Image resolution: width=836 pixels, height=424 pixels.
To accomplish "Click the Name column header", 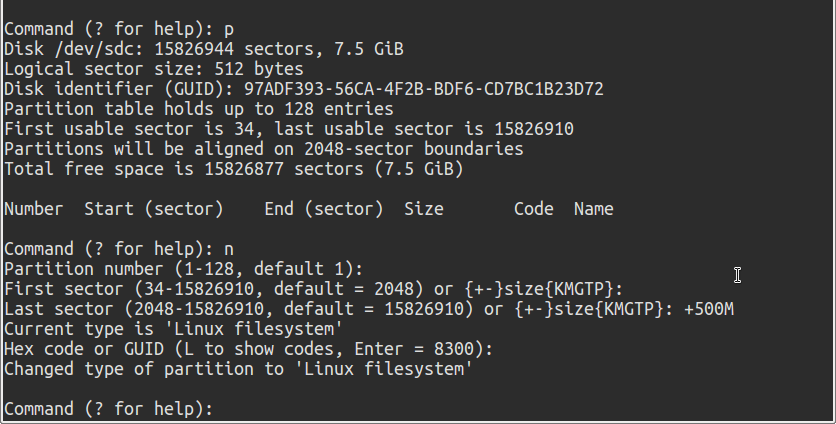I will [593, 209].
